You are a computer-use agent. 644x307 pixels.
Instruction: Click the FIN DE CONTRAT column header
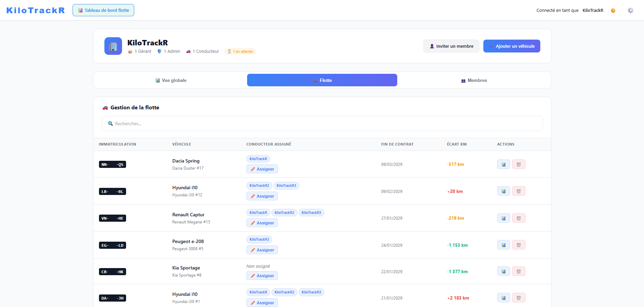[x=397, y=144]
